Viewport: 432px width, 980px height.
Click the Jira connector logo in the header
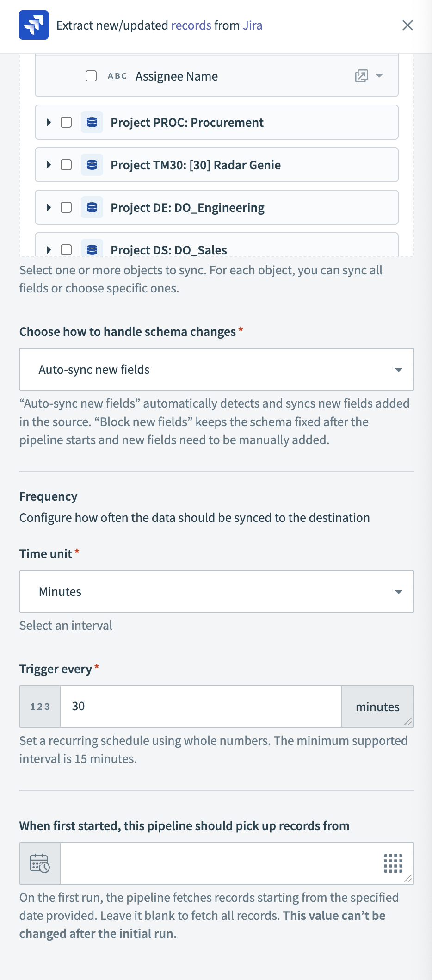(34, 25)
